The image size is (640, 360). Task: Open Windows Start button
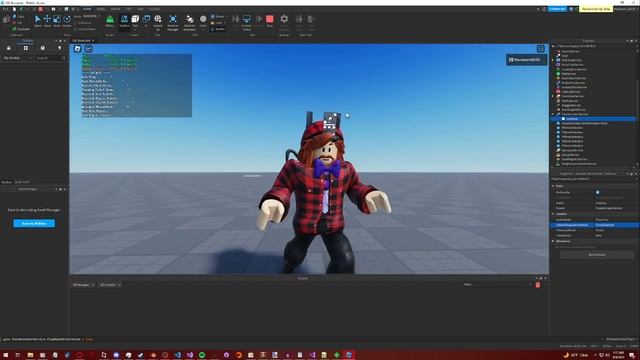point(6,355)
